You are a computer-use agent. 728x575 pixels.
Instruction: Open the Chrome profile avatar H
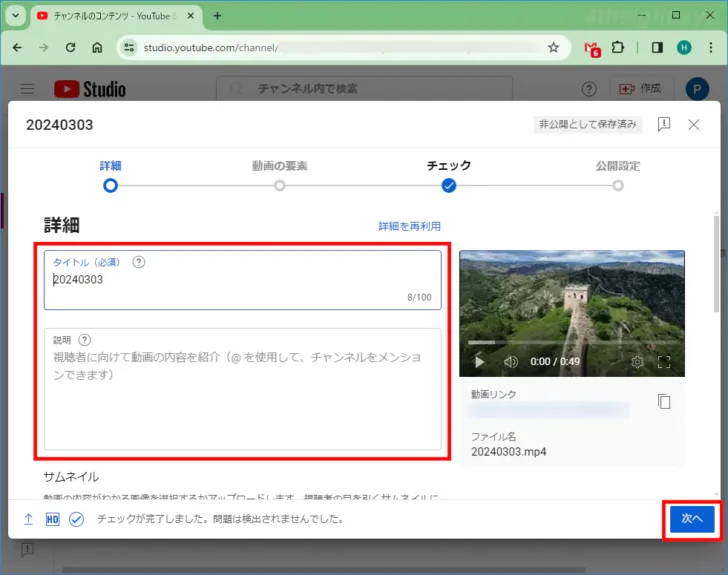click(x=684, y=47)
